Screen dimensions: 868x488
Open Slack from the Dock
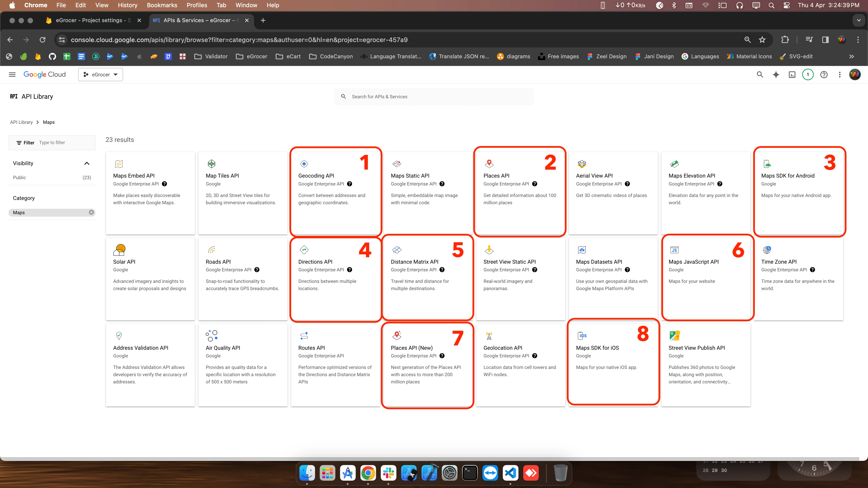point(389,473)
